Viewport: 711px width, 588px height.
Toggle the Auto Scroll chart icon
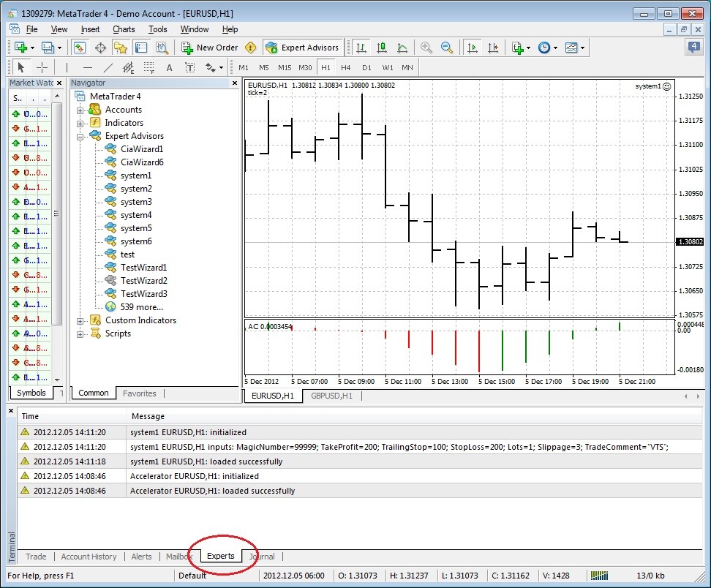pyautogui.click(x=472, y=48)
